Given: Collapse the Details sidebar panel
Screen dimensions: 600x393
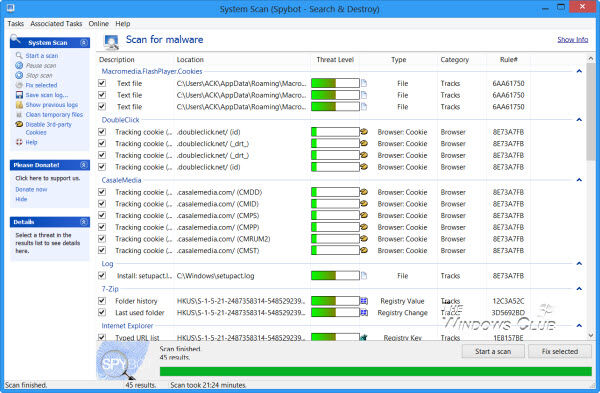Looking at the screenshot, I should [83, 222].
